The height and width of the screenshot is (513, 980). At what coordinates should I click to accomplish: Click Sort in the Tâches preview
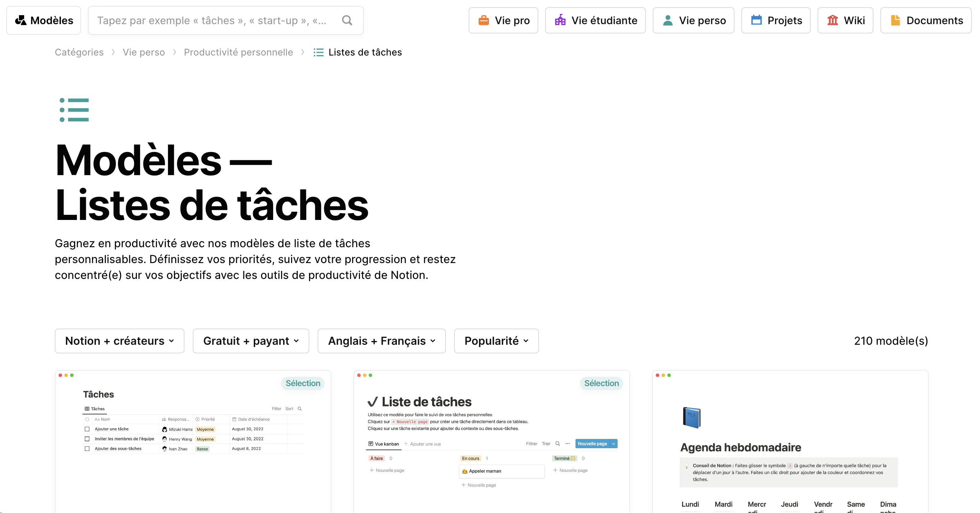290,409
